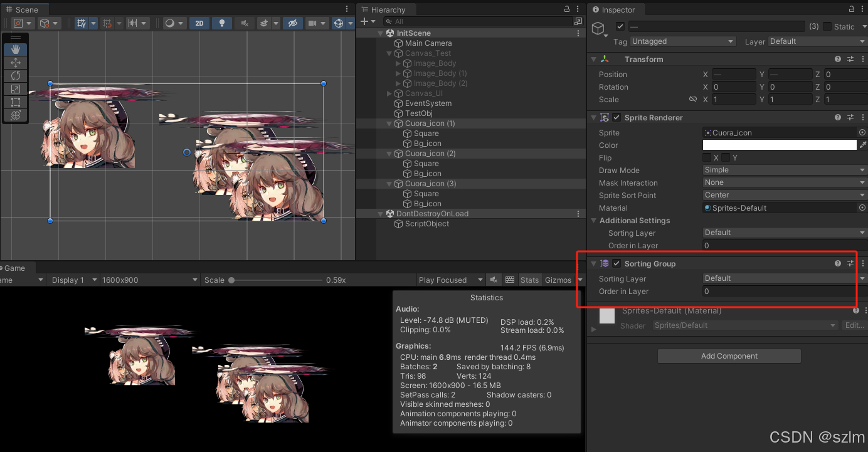Screen dimensions: 868x452
Task: Select Main Camera in Hierarchy
Action: point(428,43)
